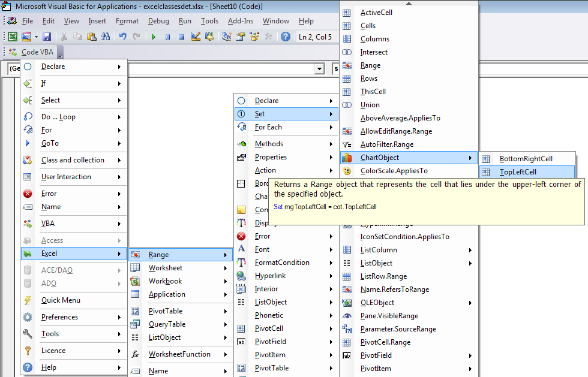Open the insert object dropdown arrow

click(x=36, y=37)
